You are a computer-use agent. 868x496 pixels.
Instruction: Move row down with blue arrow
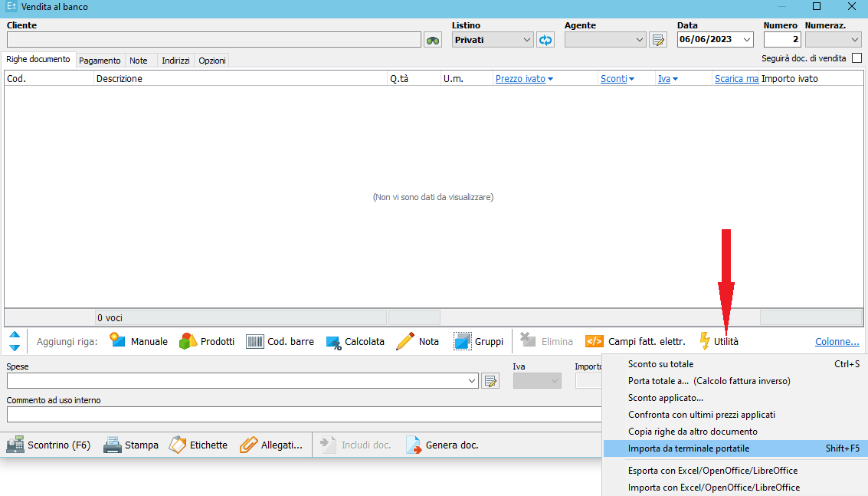(x=15, y=347)
